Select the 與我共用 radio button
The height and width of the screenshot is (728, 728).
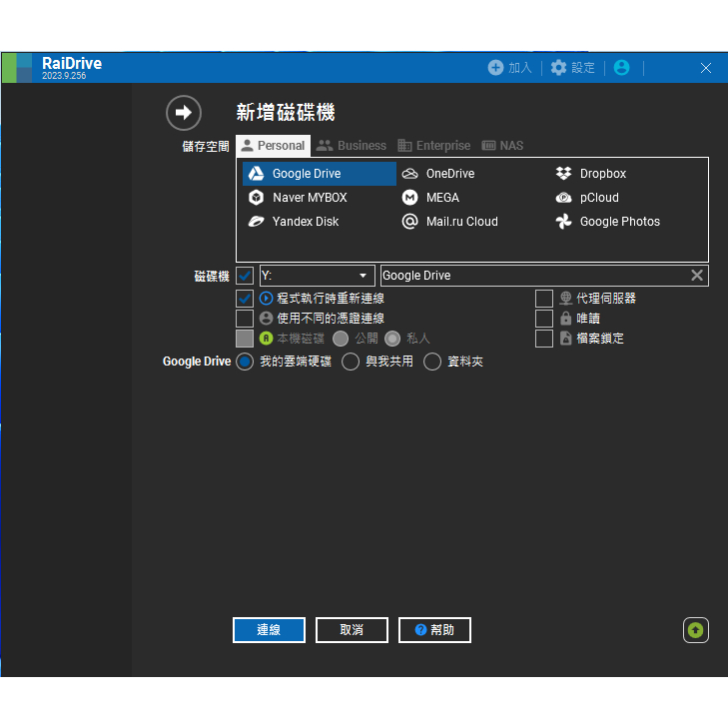pos(351,362)
